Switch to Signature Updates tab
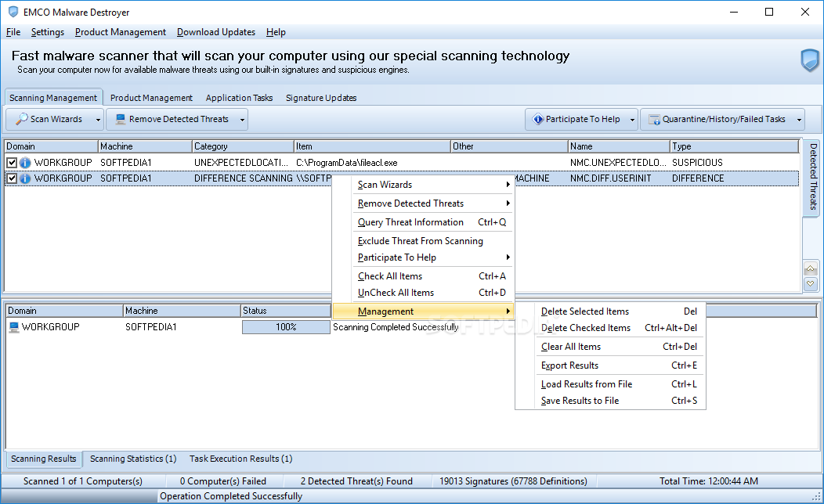The height and width of the screenshot is (504, 824). click(x=321, y=98)
